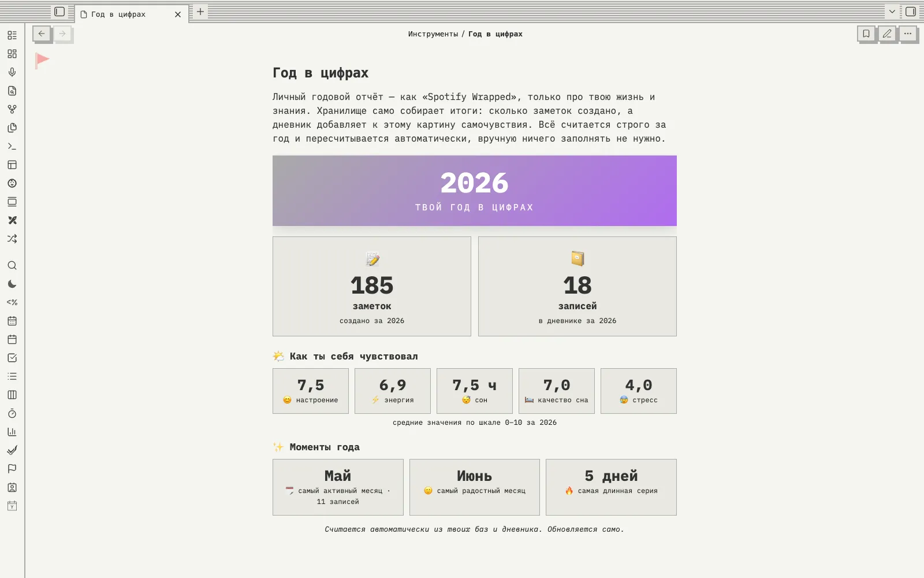Click the plain calendar ribbon icon
924x578 pixels.
coord(12,339)
